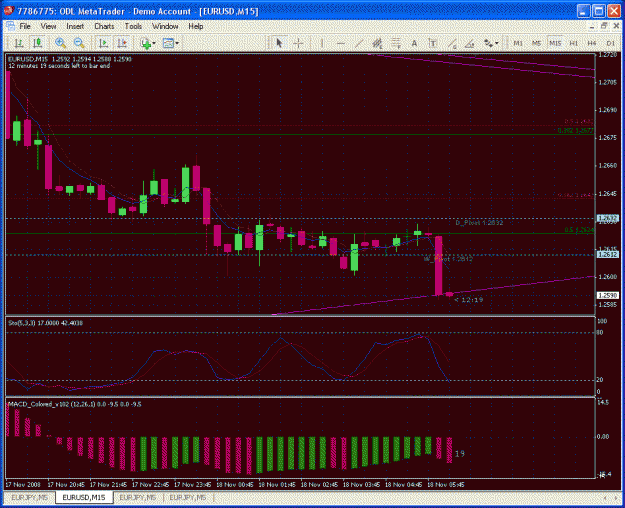Image resolution: width=625 pixels, height=508 pixels.
Task: Switch chart to bar chart mode
Action: point(19,43)
